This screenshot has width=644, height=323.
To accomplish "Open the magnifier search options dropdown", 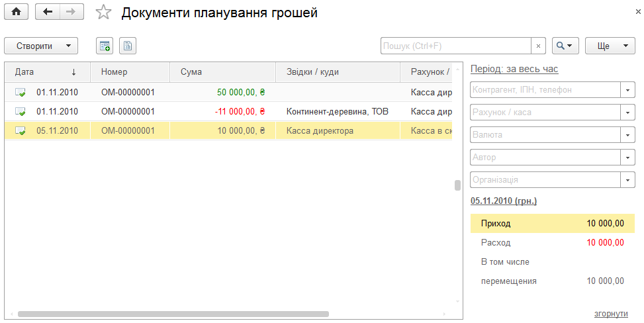I will [565, 46].
